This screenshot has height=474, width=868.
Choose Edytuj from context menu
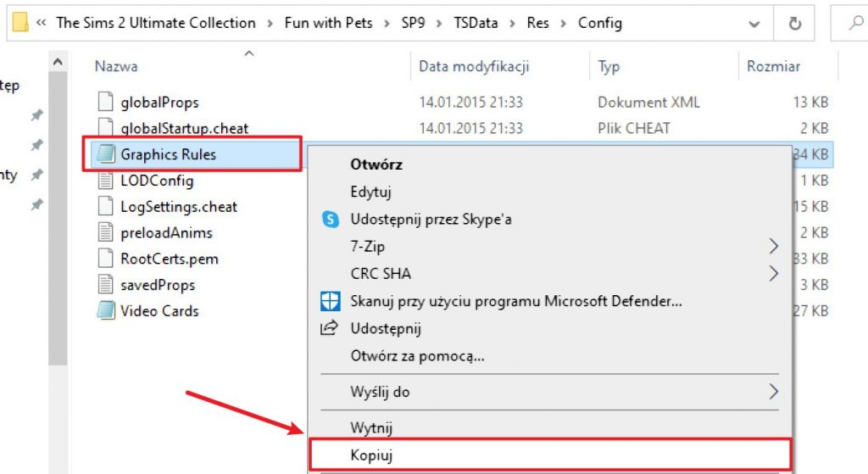click(370, 192)
